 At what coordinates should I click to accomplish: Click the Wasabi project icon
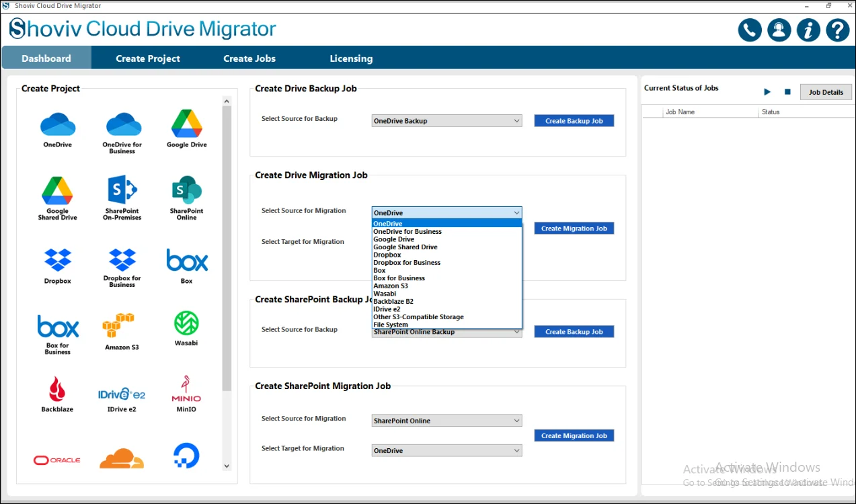187,323
